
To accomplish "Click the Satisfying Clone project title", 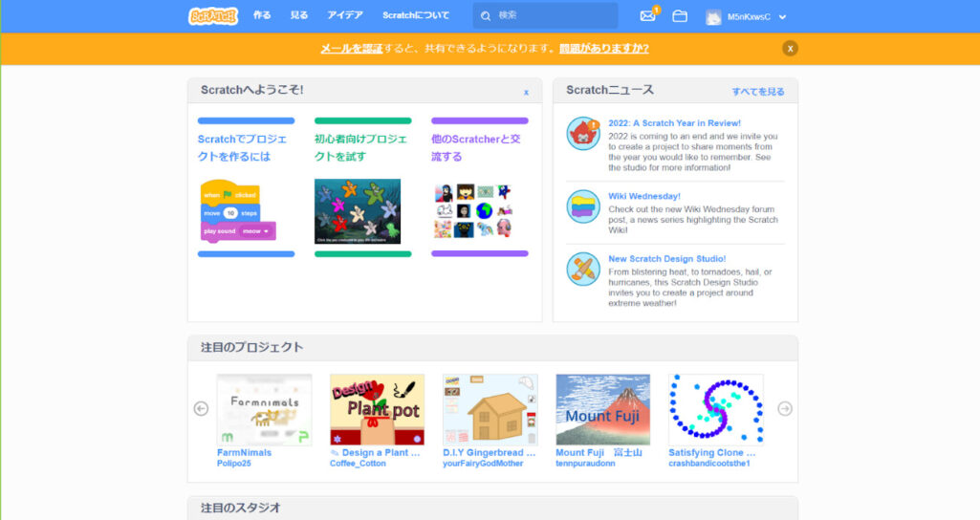I will 712,452.
